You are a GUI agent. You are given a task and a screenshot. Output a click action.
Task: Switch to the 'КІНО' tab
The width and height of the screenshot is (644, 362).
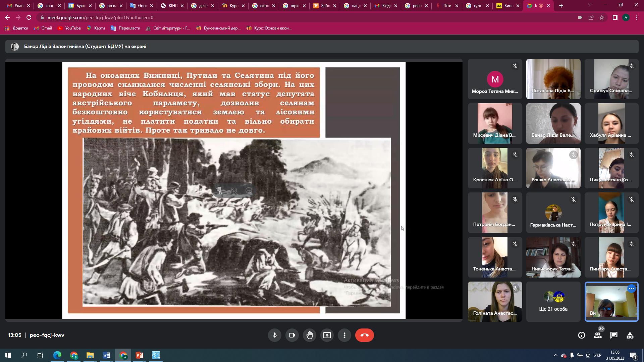172,6
